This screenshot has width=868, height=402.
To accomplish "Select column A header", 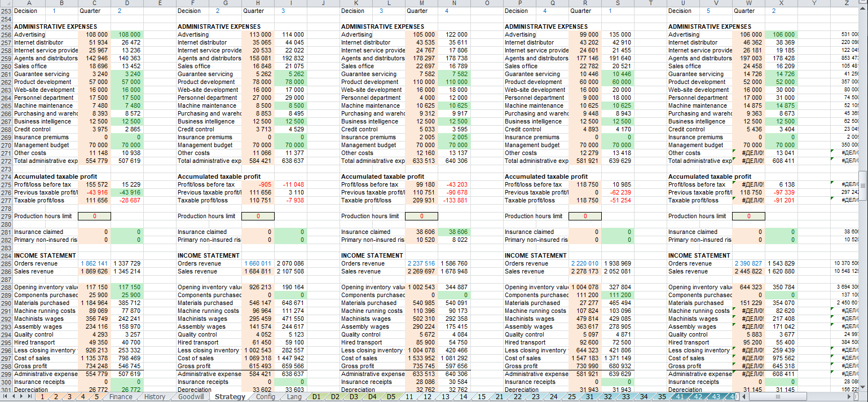I will tap(29, 3).
